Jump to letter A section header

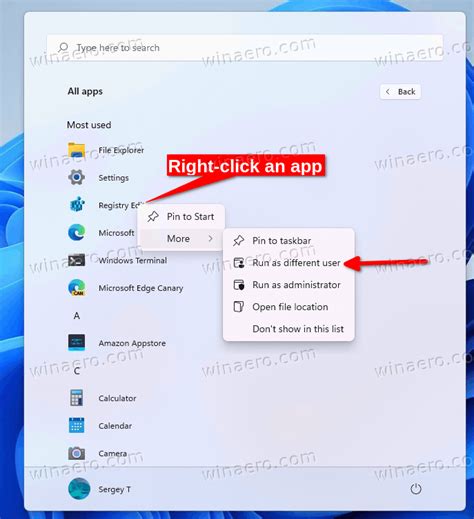[x=77, y=315]
